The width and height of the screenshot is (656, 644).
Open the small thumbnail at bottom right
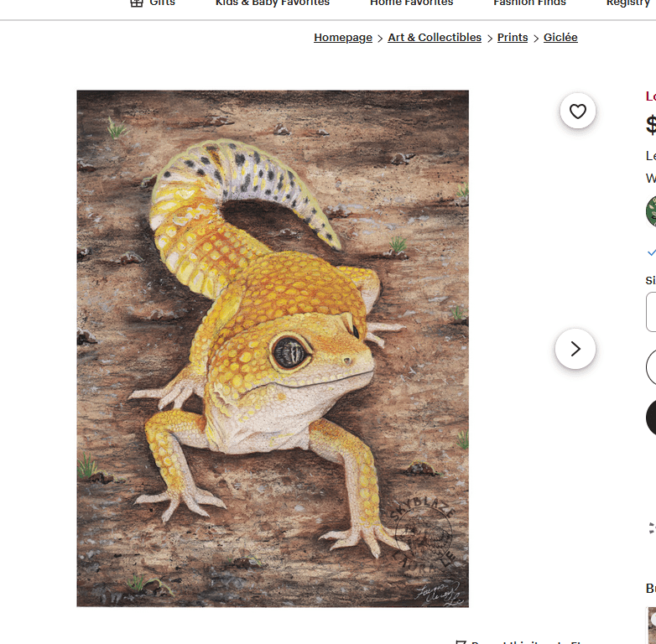(x=651, y=625)
